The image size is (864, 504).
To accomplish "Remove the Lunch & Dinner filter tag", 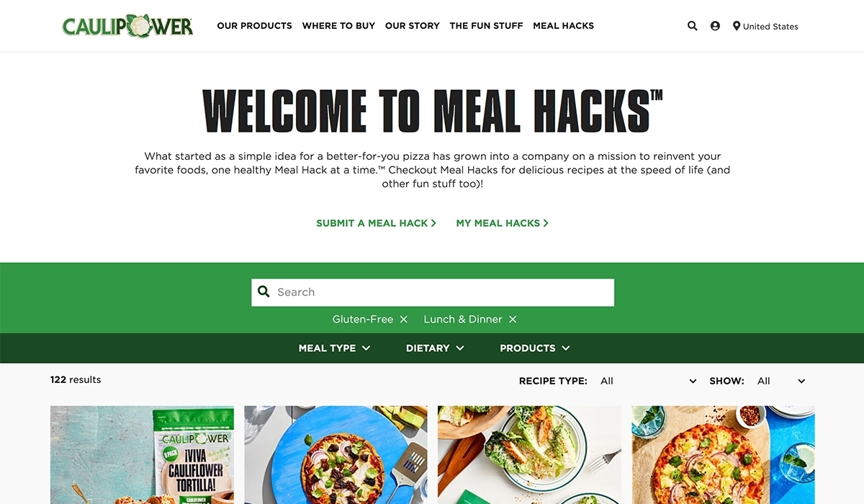I will 513,319.
